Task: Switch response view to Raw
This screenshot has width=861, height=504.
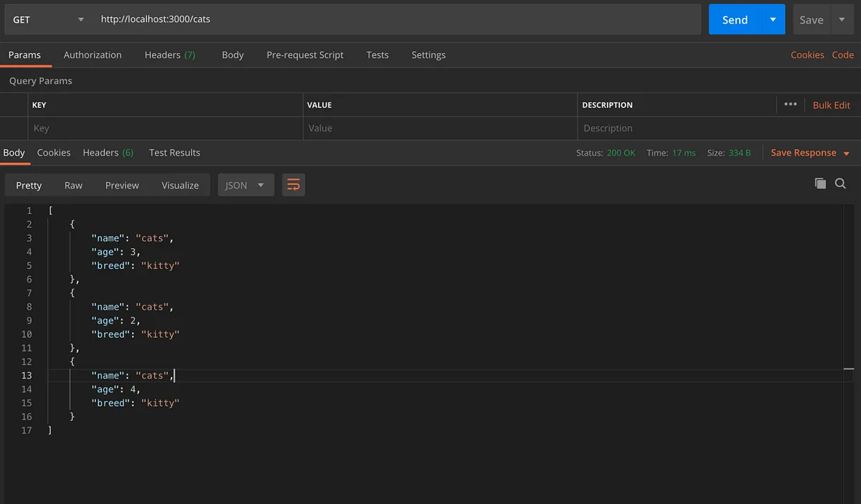Action: (73, 185)
